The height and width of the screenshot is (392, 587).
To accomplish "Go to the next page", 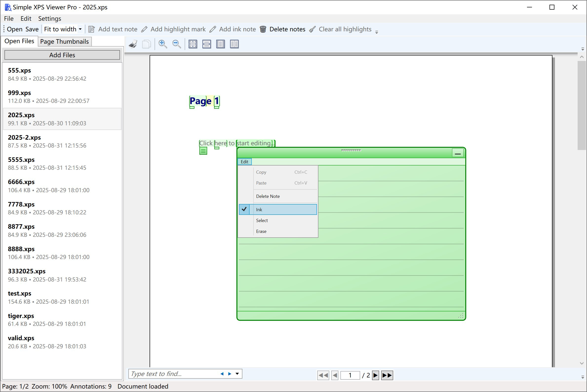I will pyautogui.click(x=375, y=375).
